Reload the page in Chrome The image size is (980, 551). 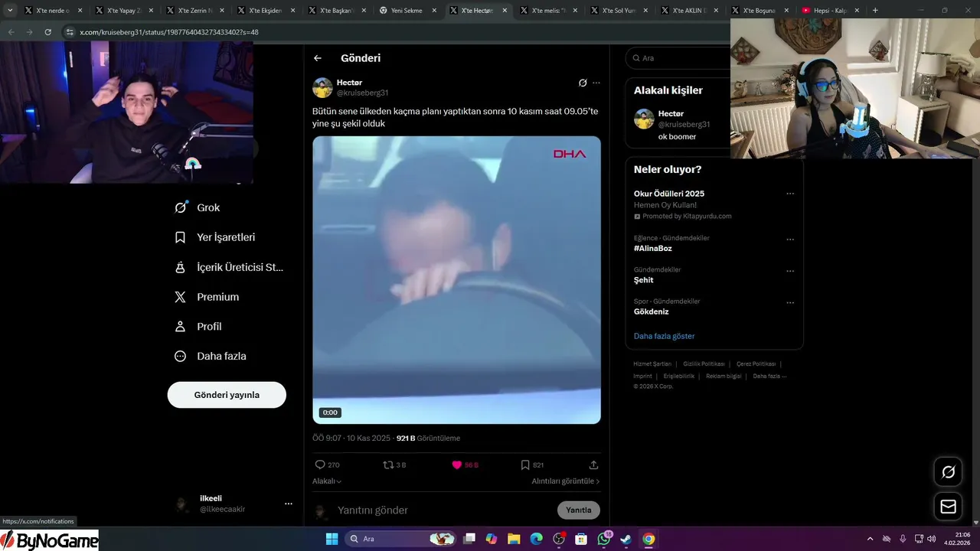click(47, 32)
